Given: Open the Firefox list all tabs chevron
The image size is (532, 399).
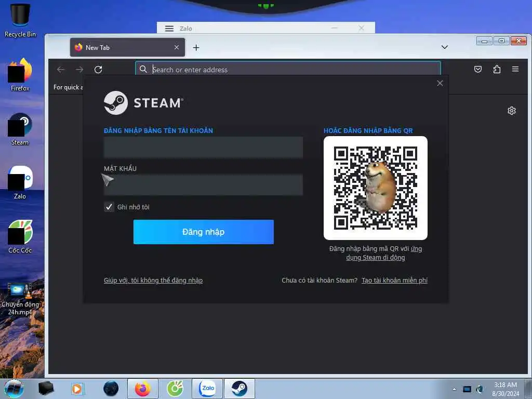Looking at the screenshot, I should click(x=445, y=47).
